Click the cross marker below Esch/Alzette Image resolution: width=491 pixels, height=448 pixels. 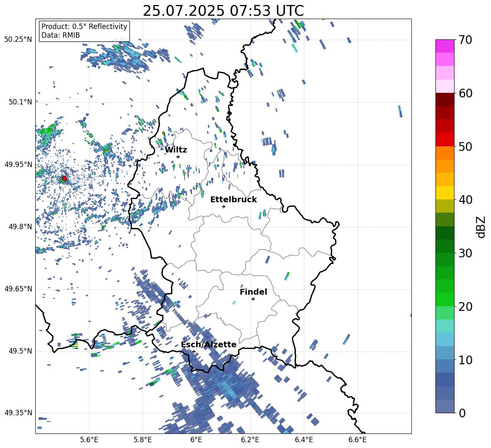tap(194, 351)
